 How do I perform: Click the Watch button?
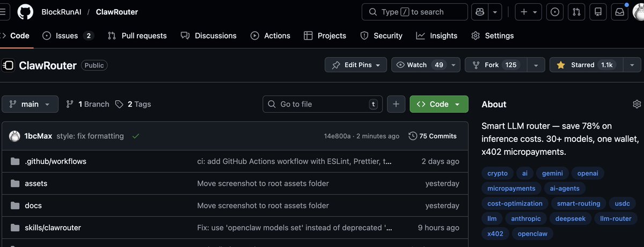coord(420,65)
